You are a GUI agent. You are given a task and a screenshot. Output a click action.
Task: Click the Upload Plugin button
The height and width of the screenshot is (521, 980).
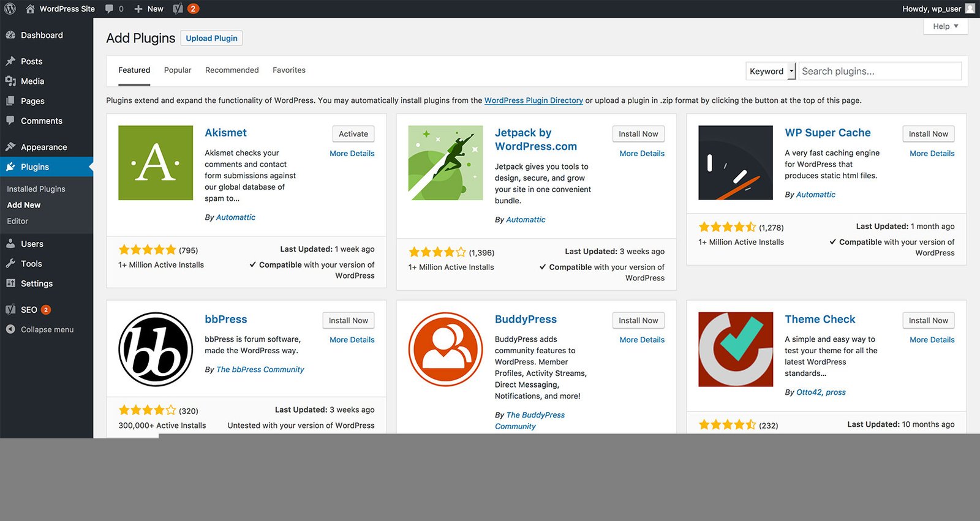coord(211,38)
